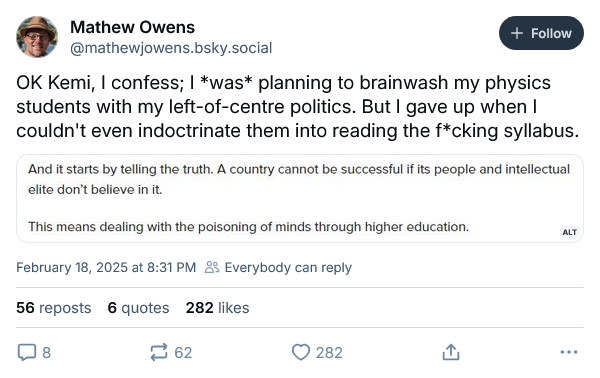This screenshot has height=378, width=600.
Task: Open Mathew Owens profile avatar
Action: 37,37
